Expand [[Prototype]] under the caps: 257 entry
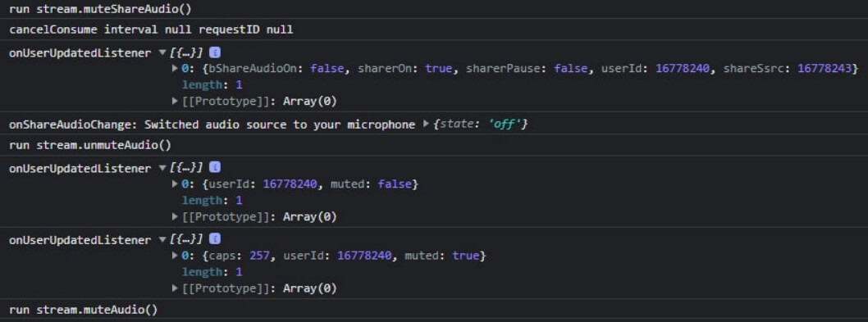 pyautogui.click(x=176, y=288)
